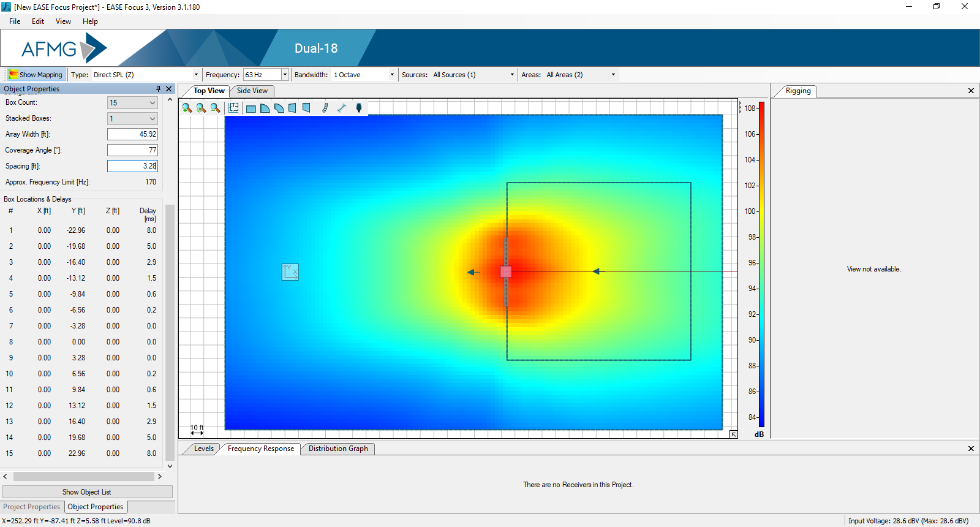
Task: Pin the Object Properties panel
Action: point(158,89)
